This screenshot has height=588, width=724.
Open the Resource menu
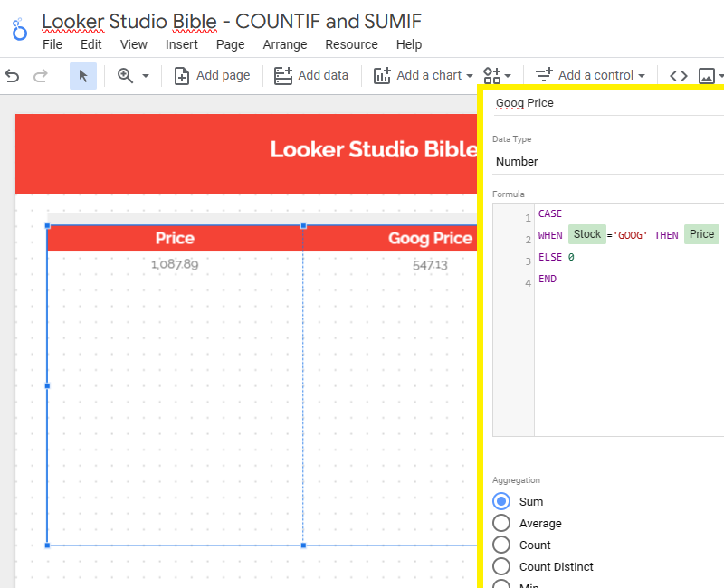click(351, 44)
